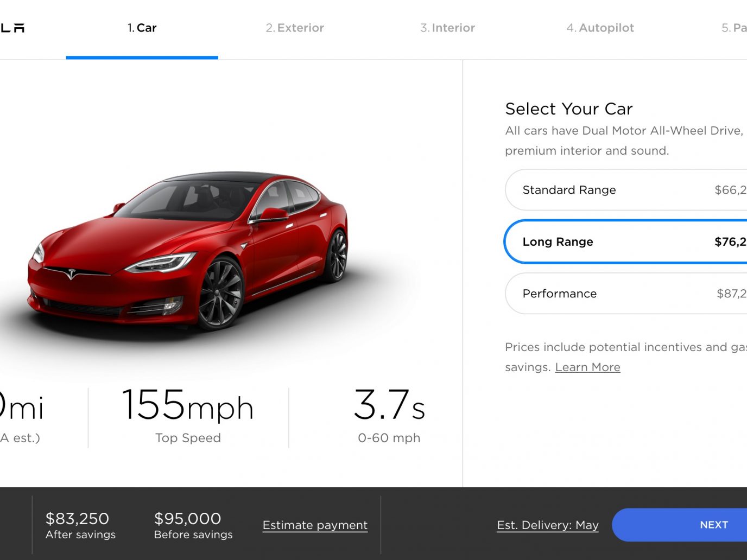This screenshot has height=560, width=747.
Task: Click the $95,000 Before savings price
Action: [193, 526]
